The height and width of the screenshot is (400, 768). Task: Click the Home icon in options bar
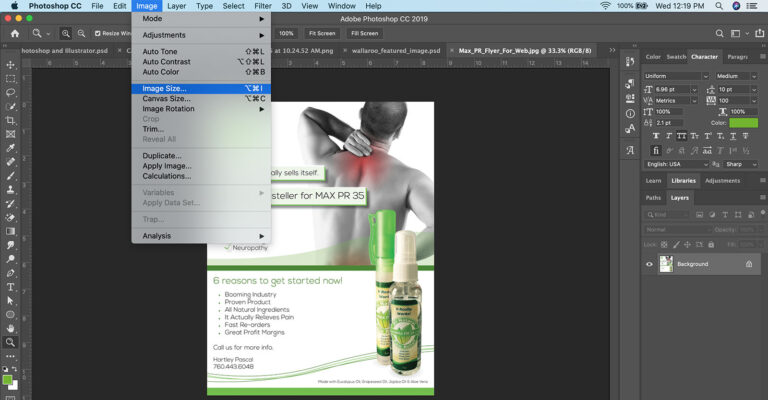click(15, 33)
